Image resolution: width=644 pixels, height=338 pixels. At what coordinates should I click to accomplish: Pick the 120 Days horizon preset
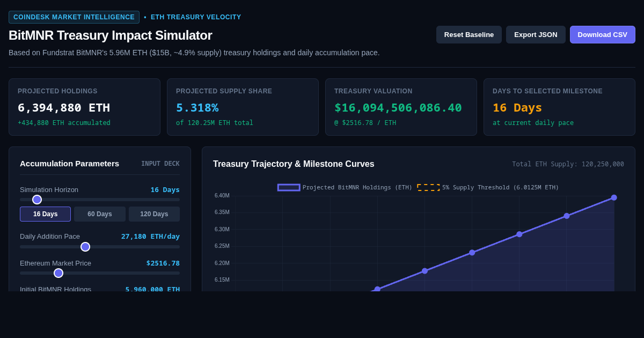click(x=154, y=214)
